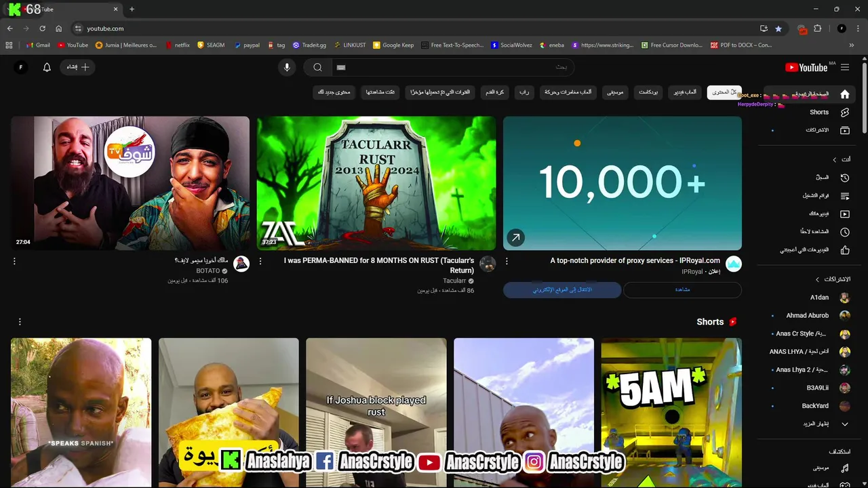Play the 27:04 BOTATO video thumbnail

tap(130, 183)
